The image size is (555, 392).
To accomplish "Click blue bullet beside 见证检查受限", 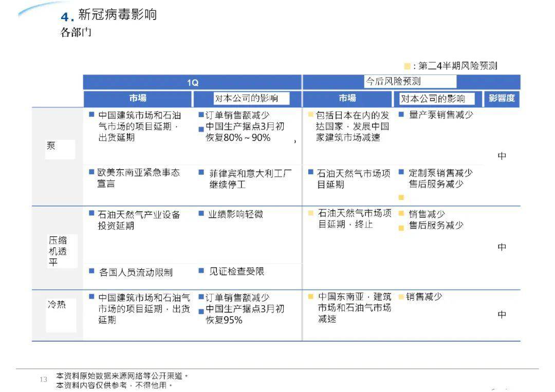I will pyautogui.click(x=201, y=271).
